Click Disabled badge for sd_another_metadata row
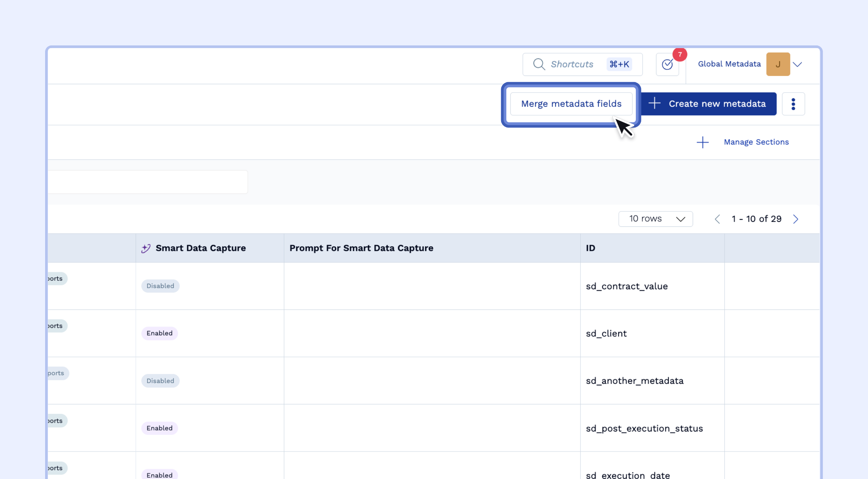Image resolution: width=868 pixels, height=479 pixels. pyautogui.click(x=160, y=381)
